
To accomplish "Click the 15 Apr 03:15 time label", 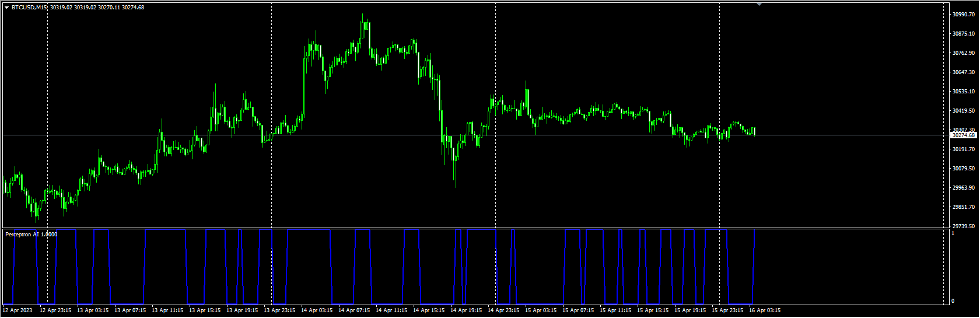I will tap(541, 310).
